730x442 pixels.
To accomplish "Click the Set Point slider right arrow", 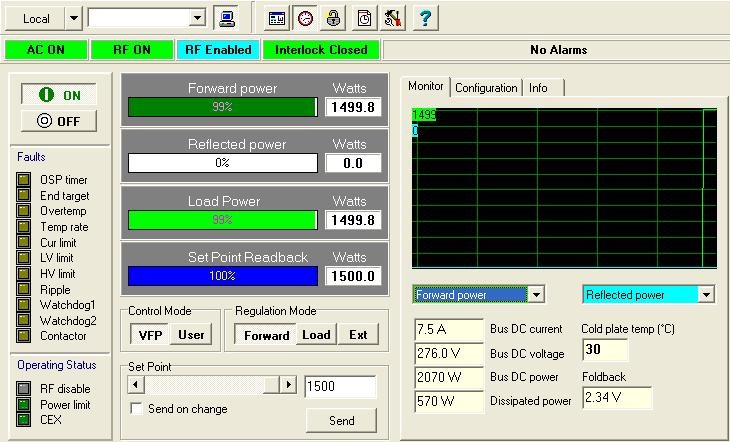I will [288, 385].
